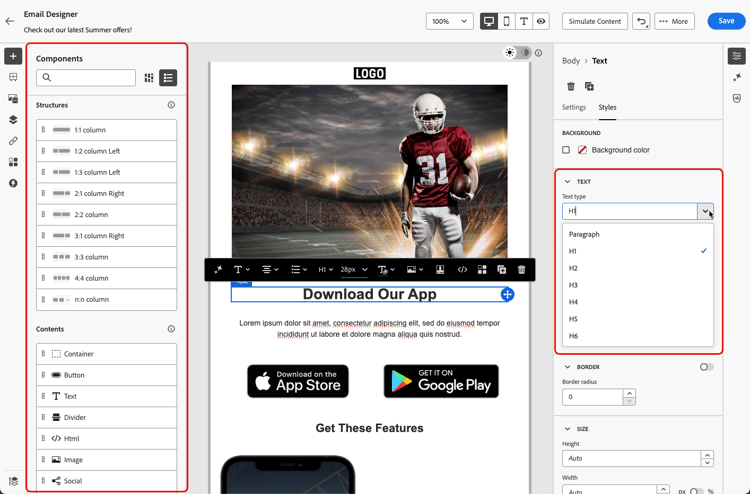Image resolution: width=750 pixels, height=494 pixels.
Task: Collapse the TEXT section
Action: 567,182
